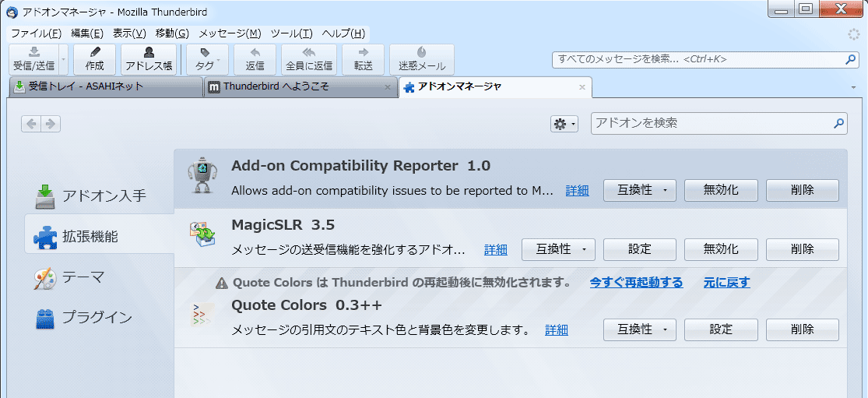The image size is (868, 398).
Task: Click 削除 for MagicSLR
Action: coord(802,250)
